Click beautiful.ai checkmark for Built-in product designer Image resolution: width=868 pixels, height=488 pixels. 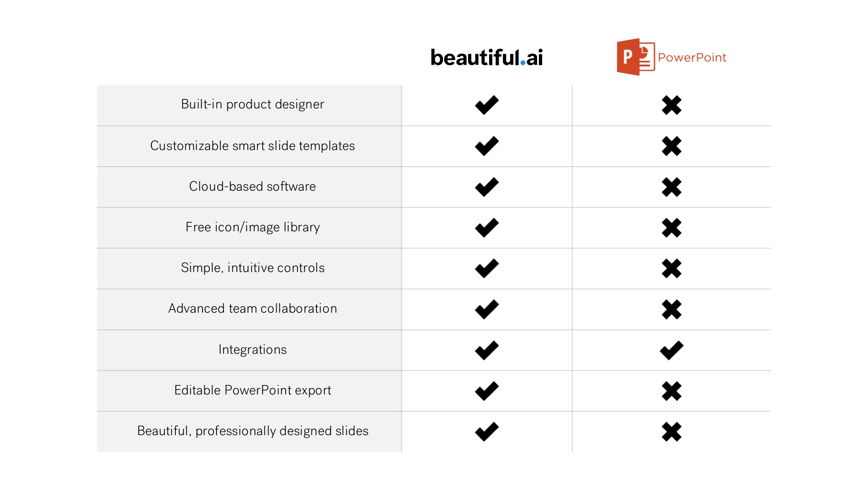point(487,105)
